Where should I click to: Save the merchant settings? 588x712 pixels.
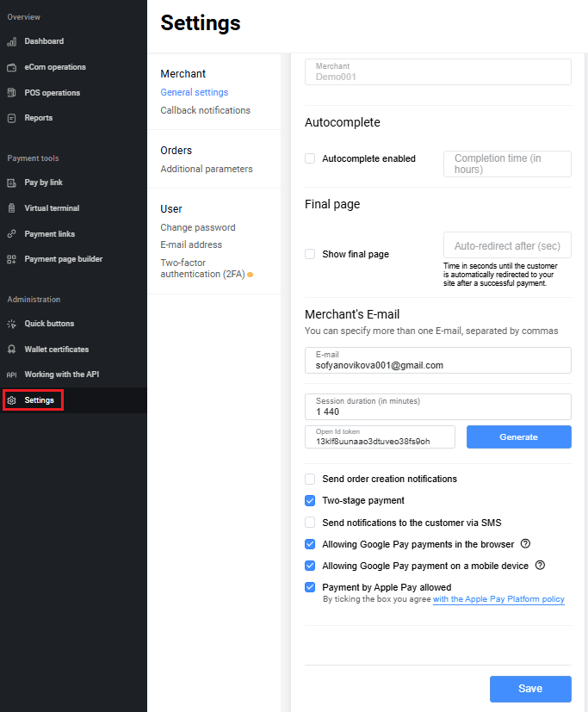click(530, 689)
